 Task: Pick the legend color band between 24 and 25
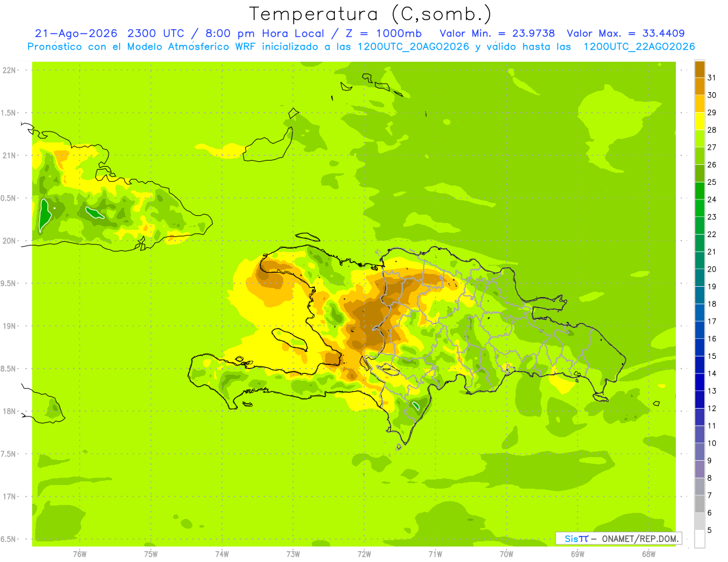pyautogui.click(x=699, y=191)
